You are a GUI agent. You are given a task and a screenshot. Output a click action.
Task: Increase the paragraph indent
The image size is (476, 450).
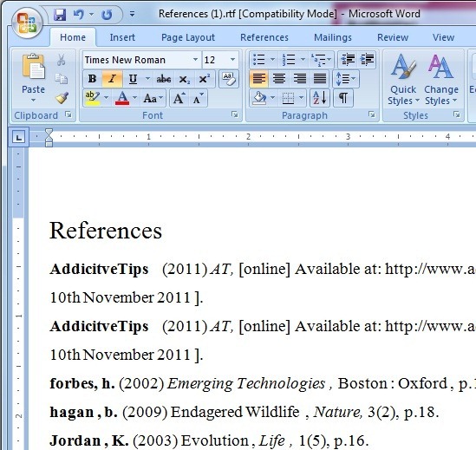pyautogui.click(x=367, y=60)
